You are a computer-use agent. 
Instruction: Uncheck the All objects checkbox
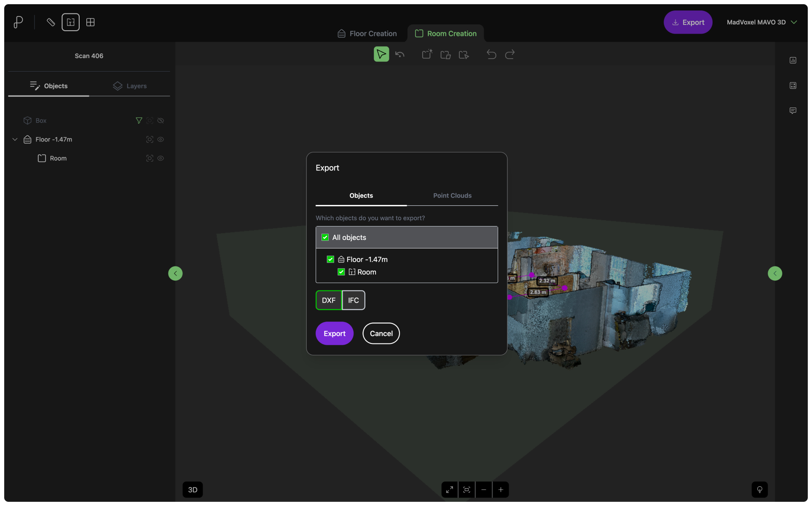tap(325, 237)
